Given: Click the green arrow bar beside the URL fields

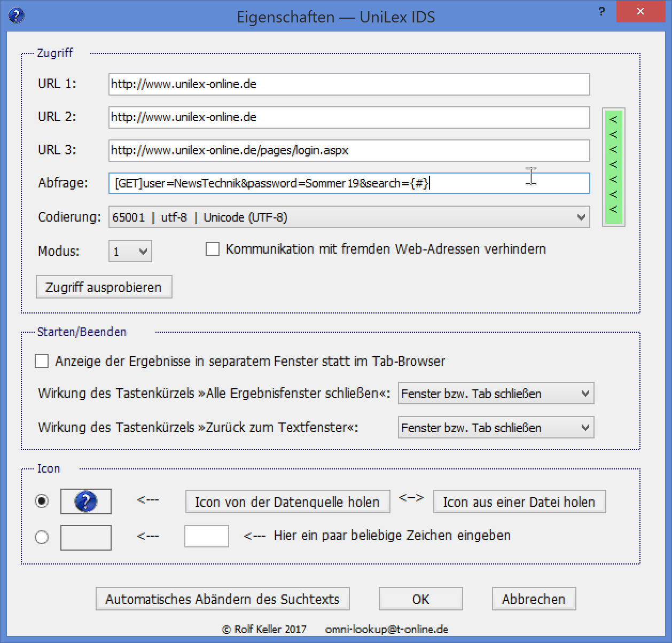Looking at the screenshot, I should (x=613, y=167).
